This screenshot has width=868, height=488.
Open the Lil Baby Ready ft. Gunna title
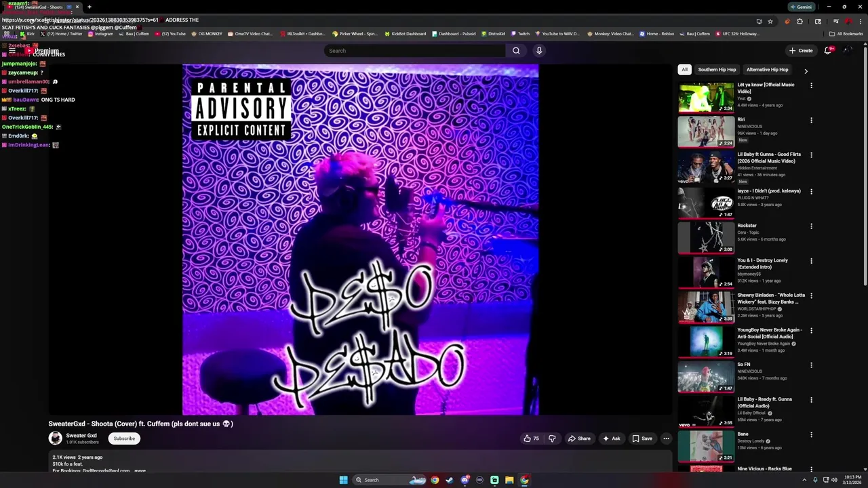(765, 403)
